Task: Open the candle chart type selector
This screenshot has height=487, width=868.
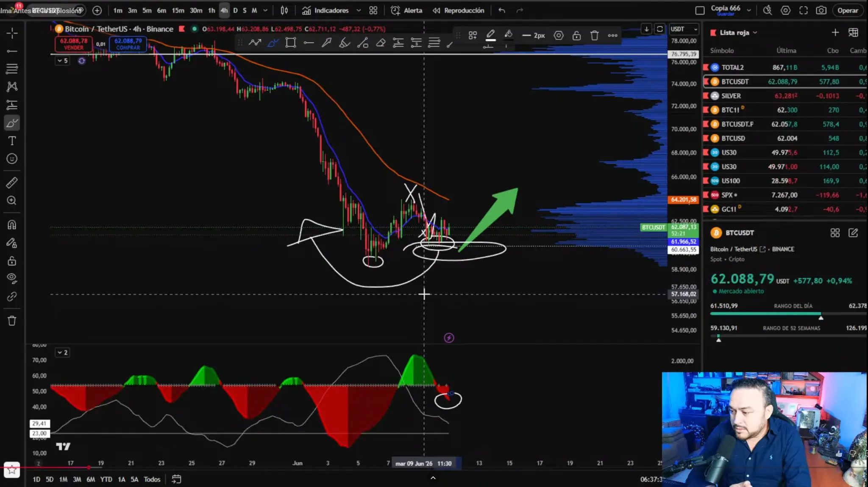Action: (x=284, y=10)
